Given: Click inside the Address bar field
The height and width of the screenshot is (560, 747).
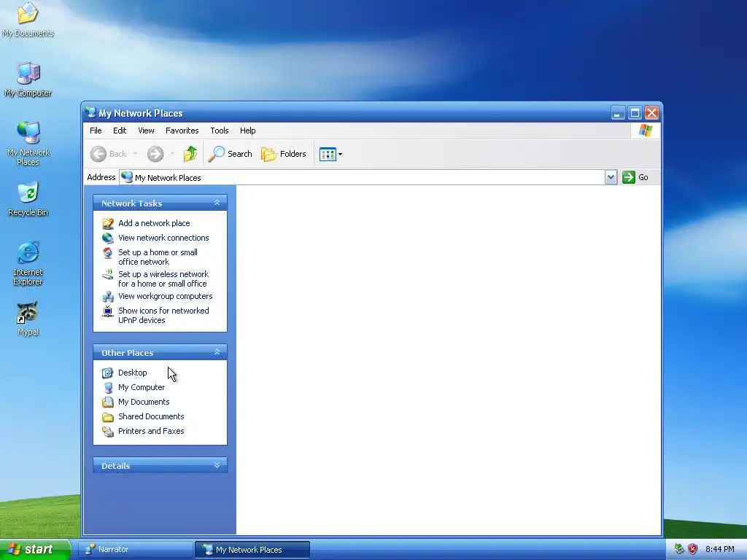Looking at the screenshot, I should [x=362, y=178].
